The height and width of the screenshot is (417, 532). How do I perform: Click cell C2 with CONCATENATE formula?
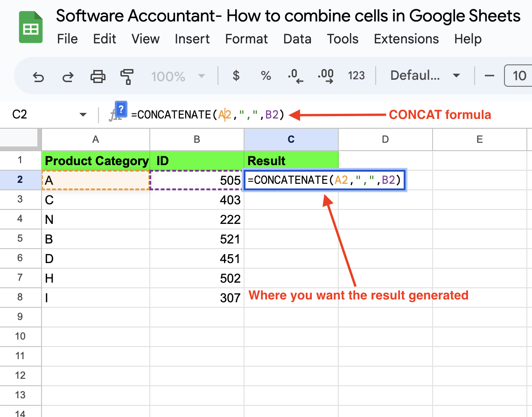coord(325,180)
